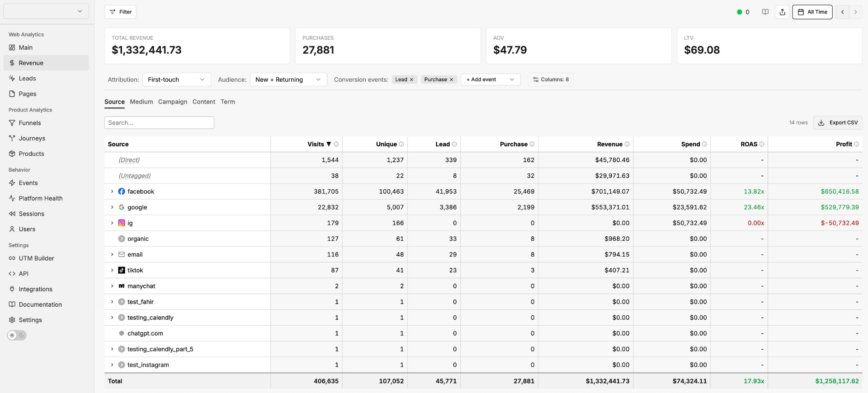The image size is (868, 393).
Task: Click the Instagram logo icon in ig row
Action: click(122, 223)
